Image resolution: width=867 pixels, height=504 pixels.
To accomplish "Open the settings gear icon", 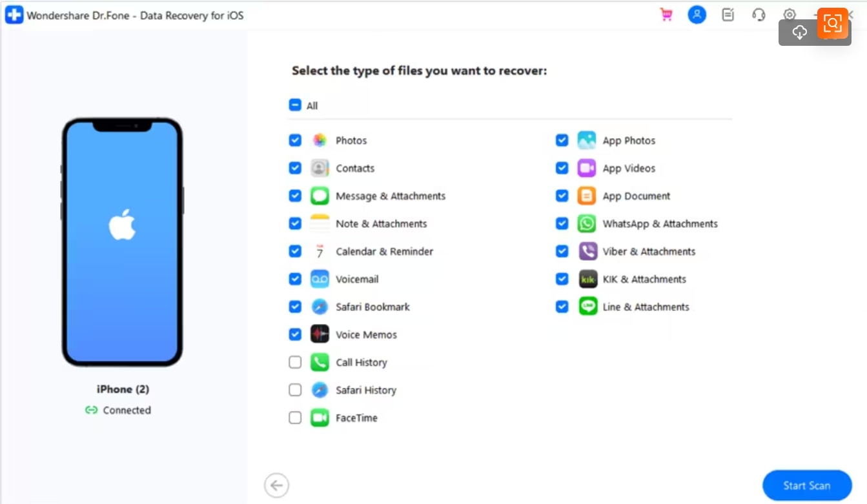I will 789,14.
